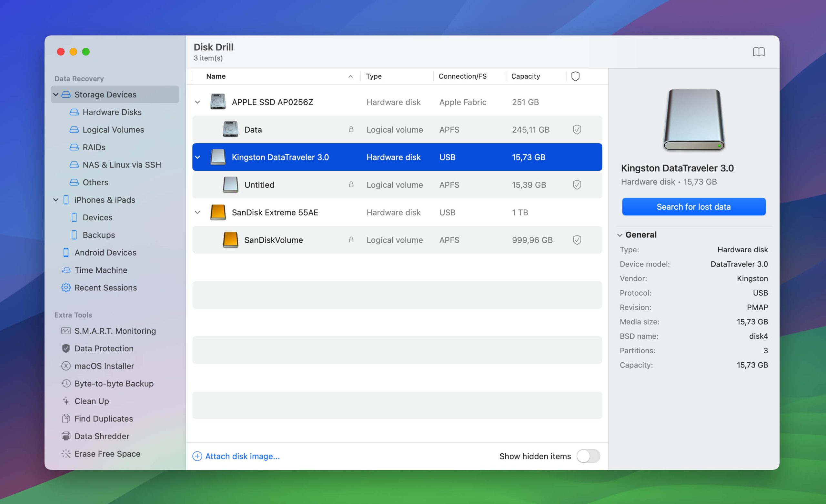
Task: Open Devices under iPhones & iPads
Action: [x=97, y=217]
